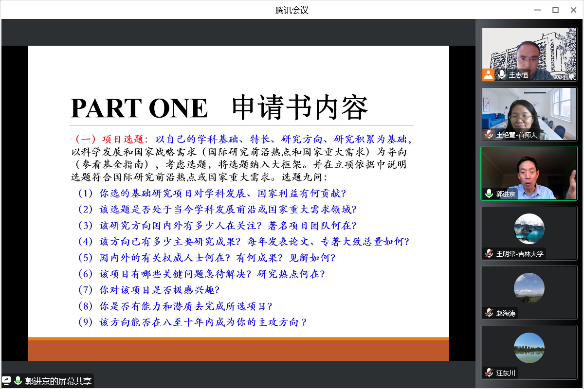Viewport: 584px width, 389px height.
Task: Click the round sky-and-field avatar on fifth tile
Action: point(529,288)
